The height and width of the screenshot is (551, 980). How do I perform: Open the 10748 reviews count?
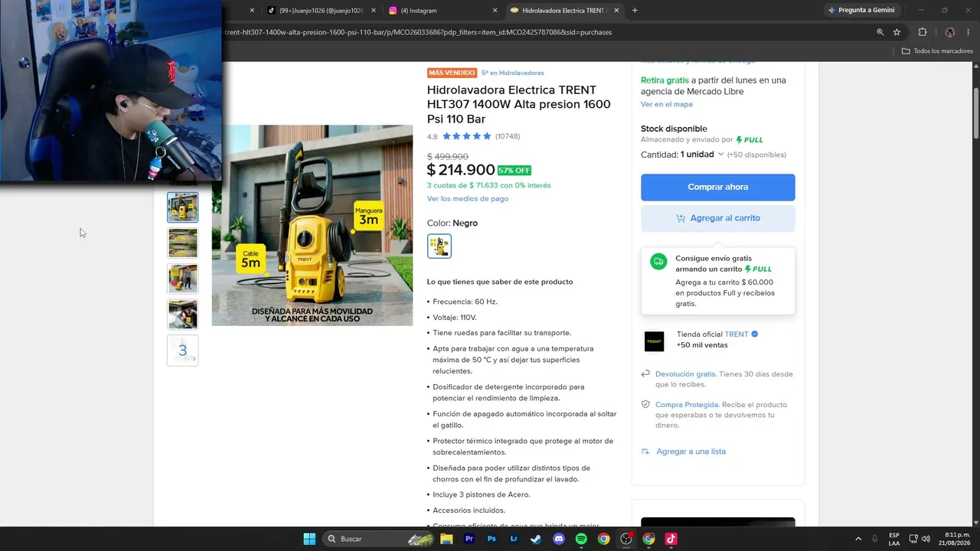click(508, 136)
